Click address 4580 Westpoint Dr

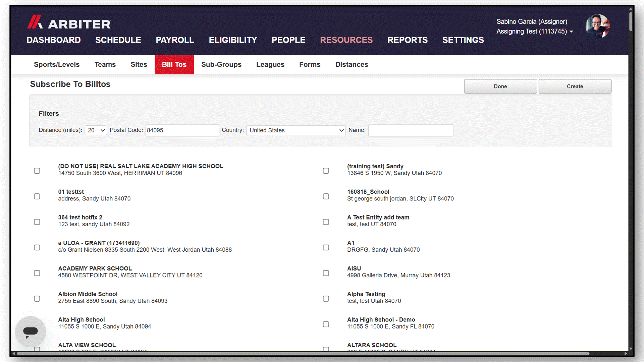pyautogui.click(x=130, y=275)
